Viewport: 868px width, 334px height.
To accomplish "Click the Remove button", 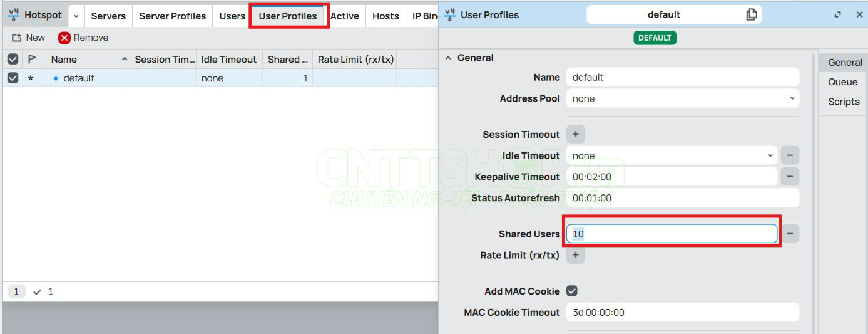I will pos(83,38).
